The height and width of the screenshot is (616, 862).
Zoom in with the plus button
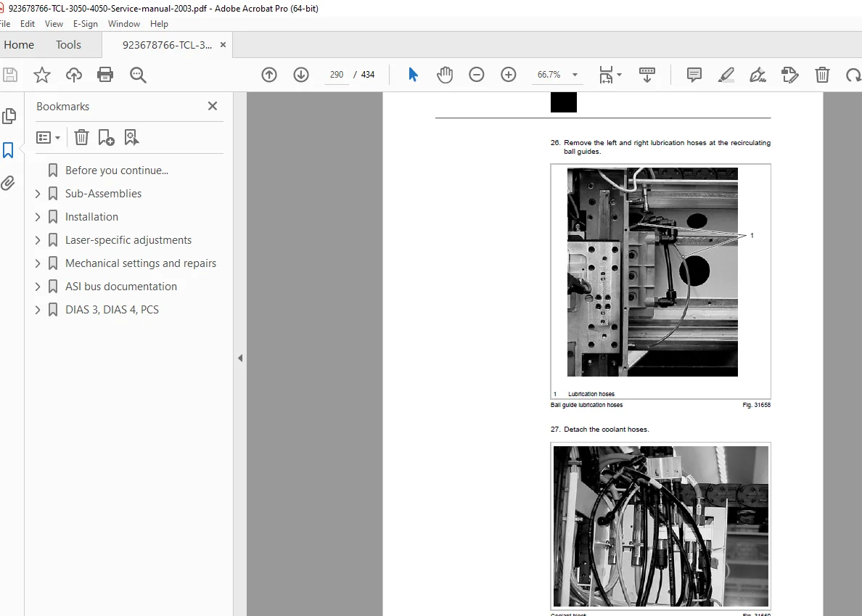(x=509, y=75)
